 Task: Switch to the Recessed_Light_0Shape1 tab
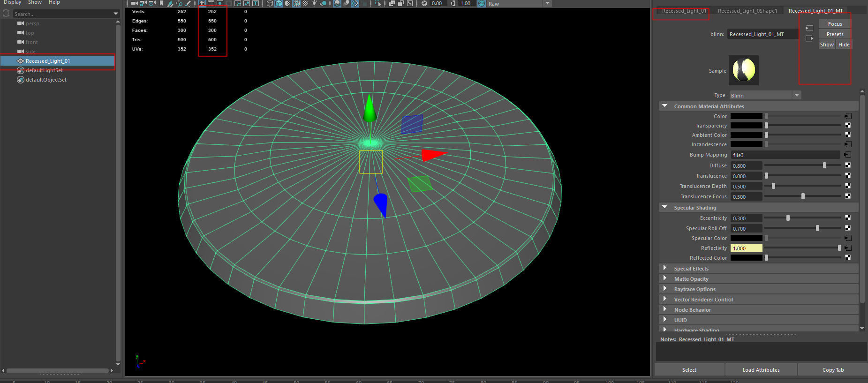click(747, 11)
